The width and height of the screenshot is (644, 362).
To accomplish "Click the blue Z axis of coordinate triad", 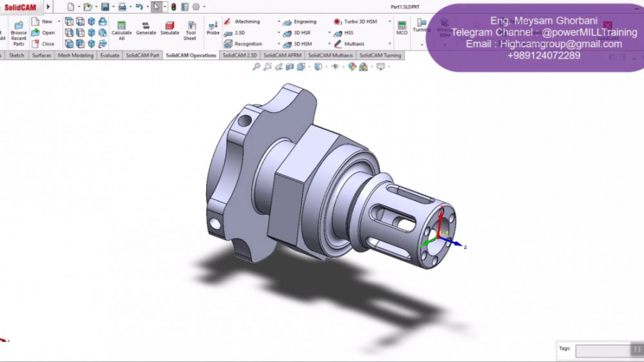I will [454, 243].
